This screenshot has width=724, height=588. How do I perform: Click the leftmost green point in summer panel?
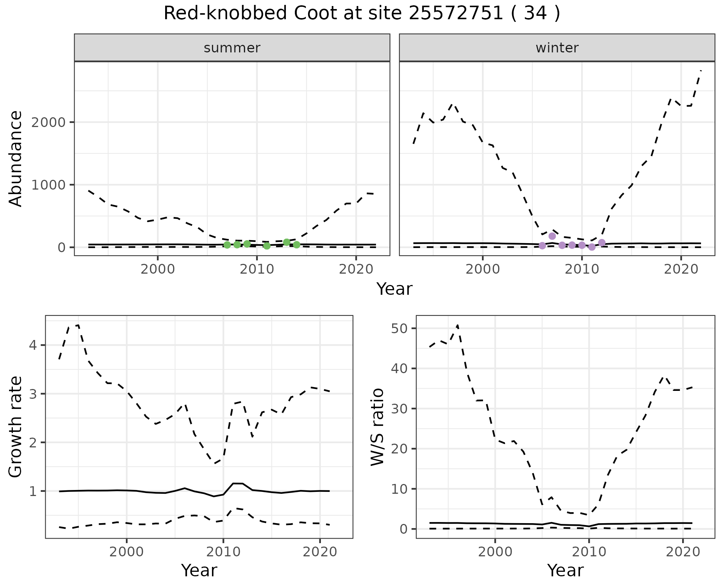click(x=227, y=245)
